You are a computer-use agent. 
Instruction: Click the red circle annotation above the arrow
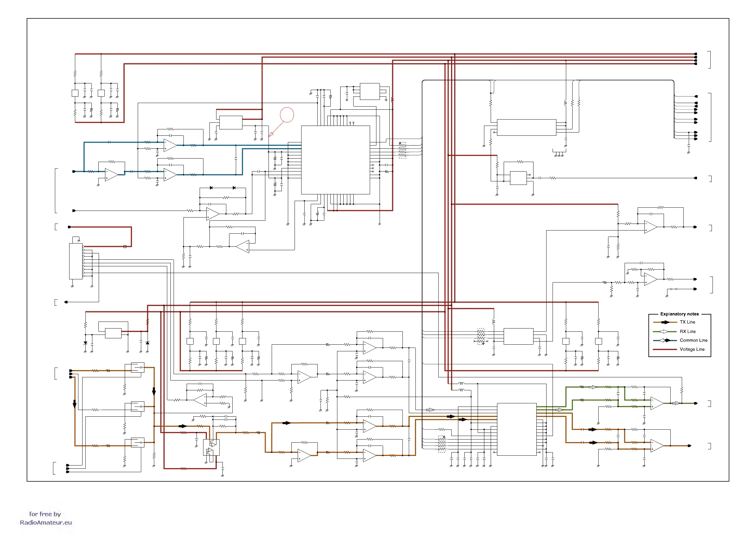coord(287,115)
